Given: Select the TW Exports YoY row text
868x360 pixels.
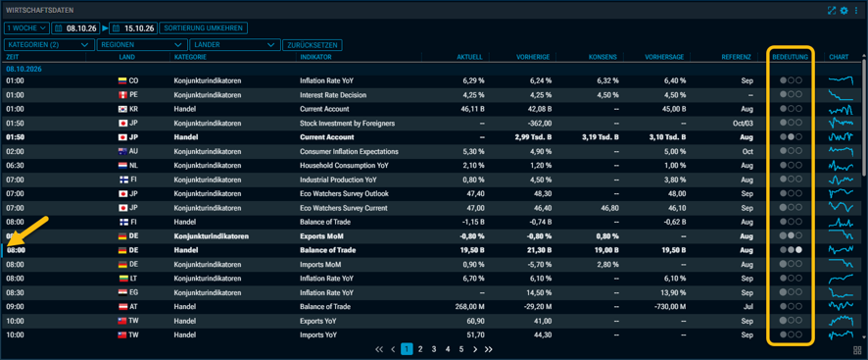Looking at the screenshot, I should (317, 321).
